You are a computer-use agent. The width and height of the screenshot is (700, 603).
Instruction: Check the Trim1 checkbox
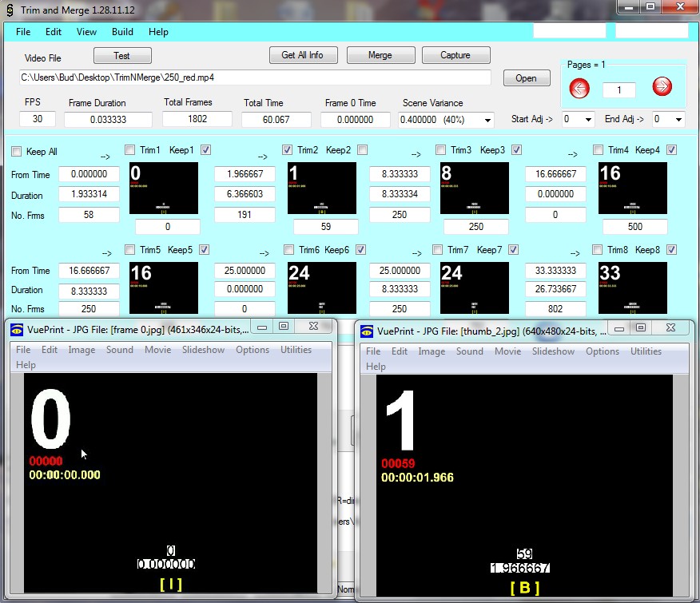[x=130, y=150]
